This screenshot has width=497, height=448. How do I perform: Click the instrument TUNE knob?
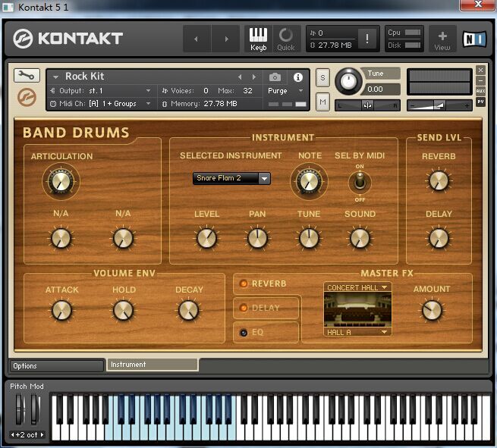(309, 238)
